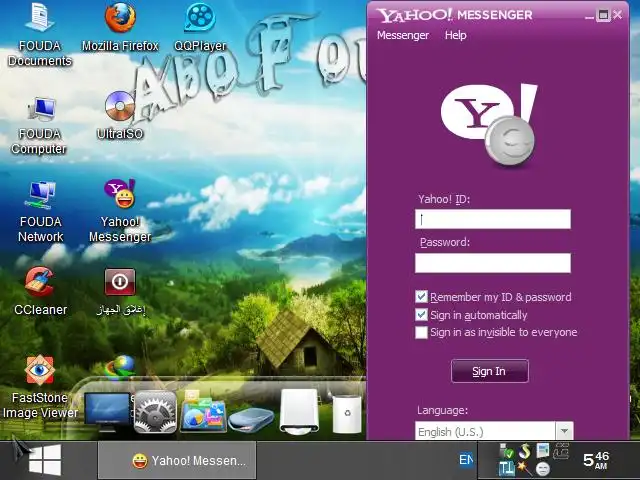Open FastStone Image Viewer shortcut
The image size is (640, 480).
coord(40,387)
